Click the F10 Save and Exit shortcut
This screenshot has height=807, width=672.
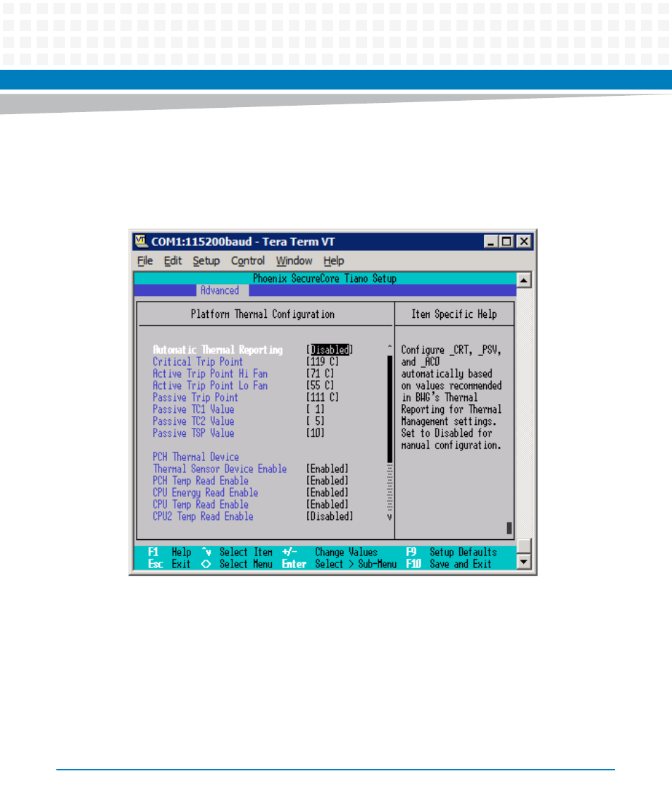(449, 564)
